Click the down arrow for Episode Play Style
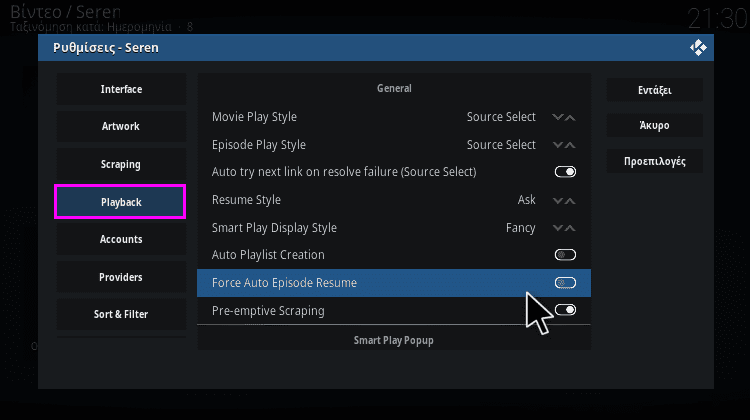 (558, 144)
